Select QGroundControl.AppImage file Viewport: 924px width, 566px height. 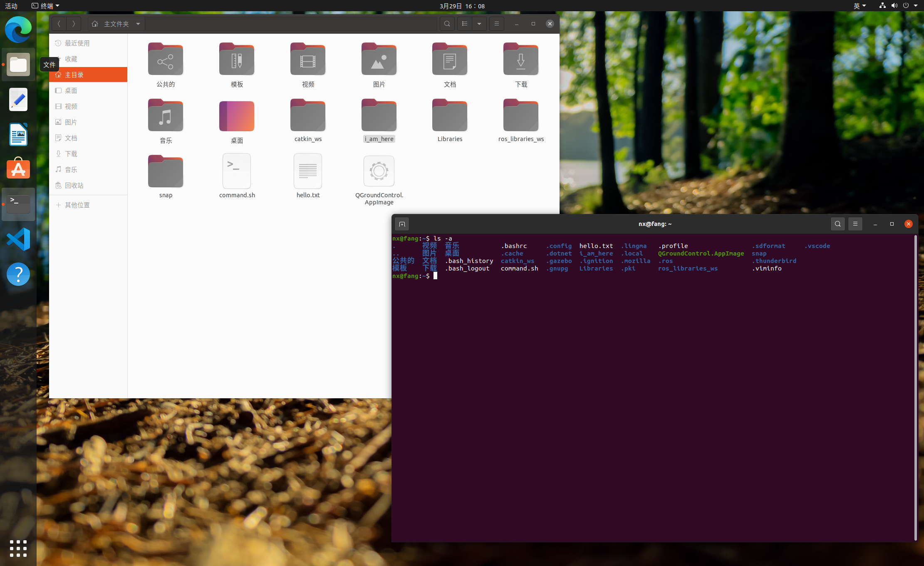379,180
